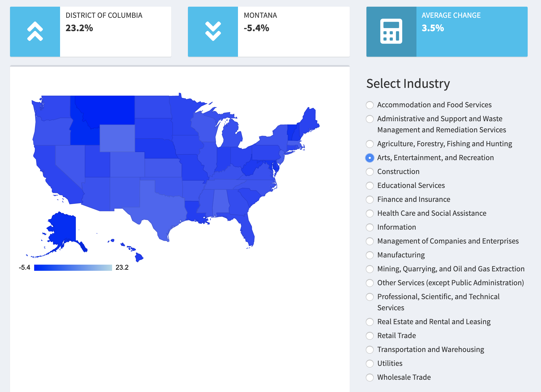Choose Manufacturing from industry list
The image size is (541, 392).
[370, 255]
